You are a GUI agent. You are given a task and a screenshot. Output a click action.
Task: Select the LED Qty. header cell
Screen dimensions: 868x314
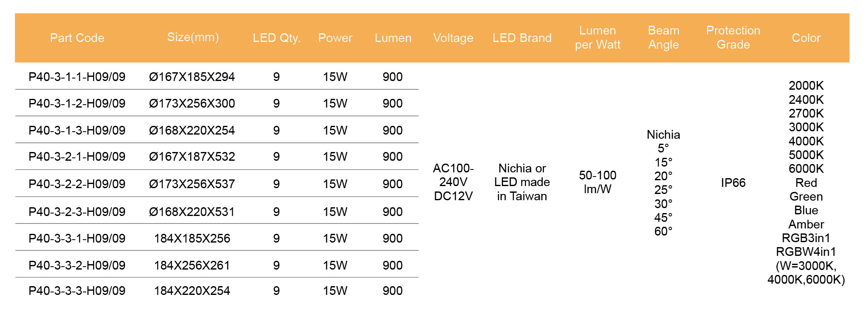coord(276,38)
